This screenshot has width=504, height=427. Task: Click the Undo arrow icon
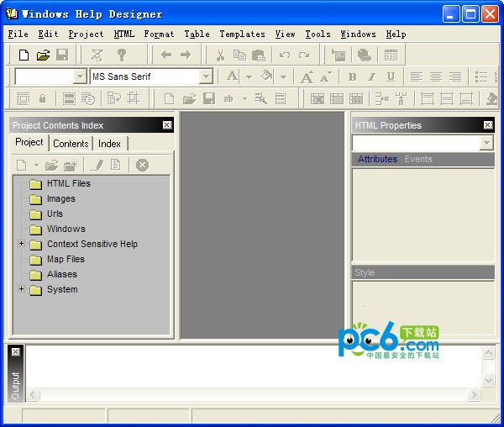285,55
